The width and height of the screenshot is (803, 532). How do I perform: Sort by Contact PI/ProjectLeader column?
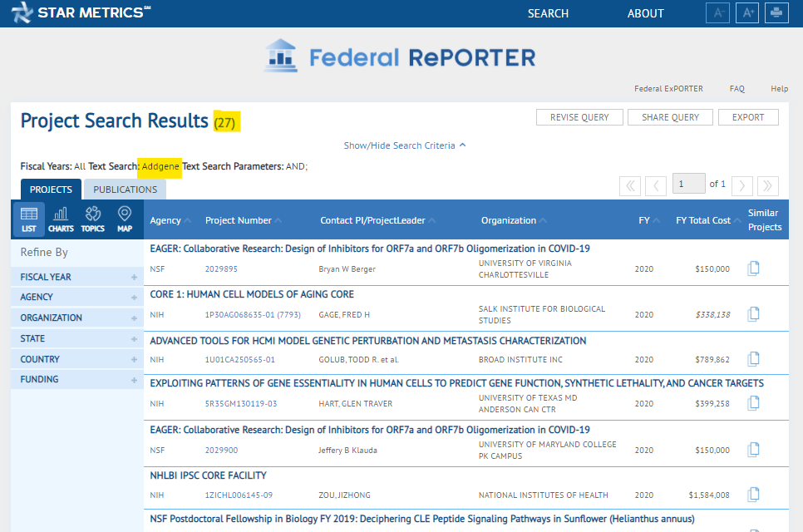pyautogui.click(x=377, y=220)
